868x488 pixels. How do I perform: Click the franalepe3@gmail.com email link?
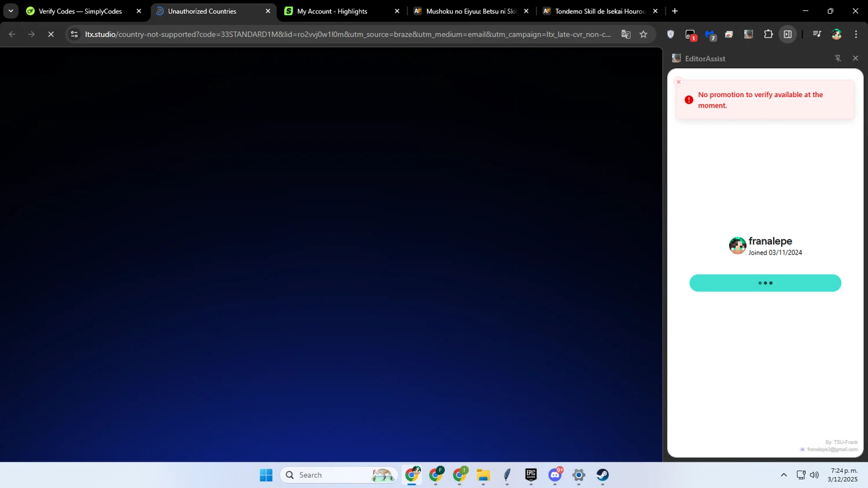click(x=832, y=449)
